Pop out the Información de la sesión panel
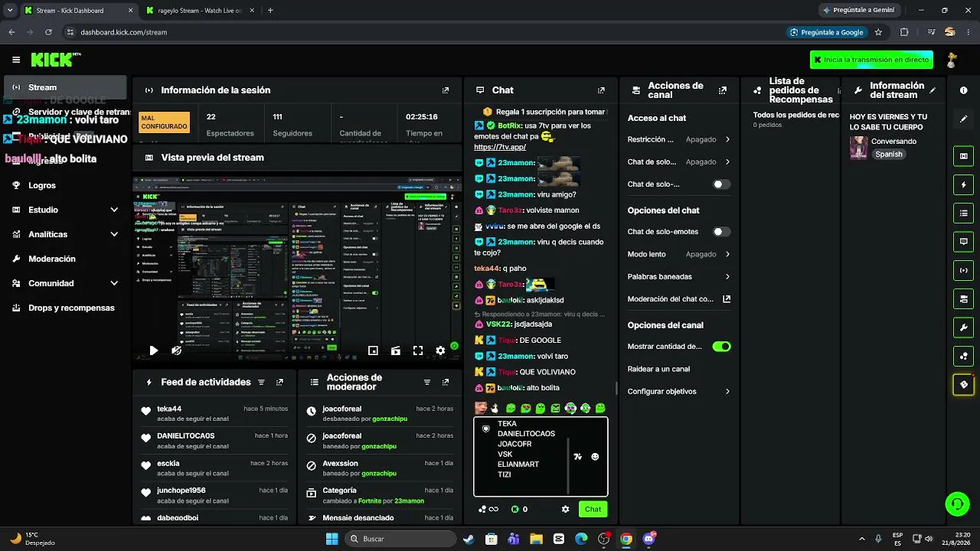The height and width of the screenshot is (551, 980). click(x=446, y=90)
